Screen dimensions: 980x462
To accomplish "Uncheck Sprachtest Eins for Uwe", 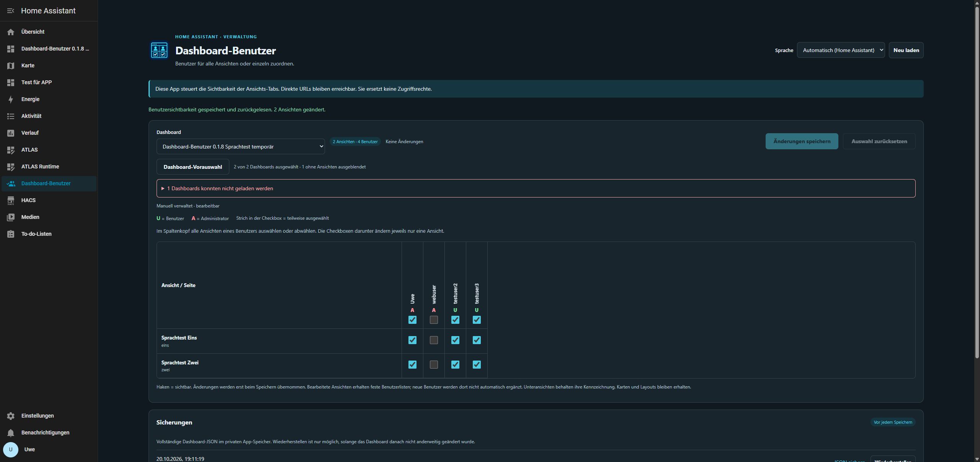I will [x=412, y=340].
